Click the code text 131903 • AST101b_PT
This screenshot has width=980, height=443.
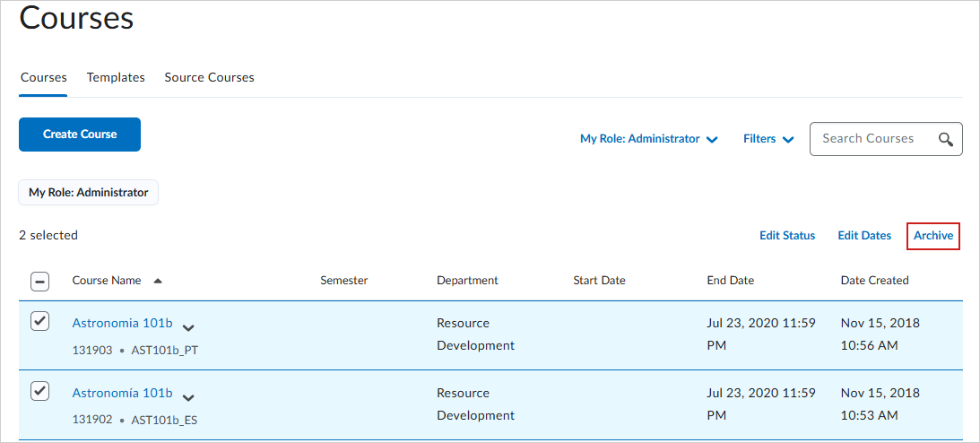click(135, 351)
